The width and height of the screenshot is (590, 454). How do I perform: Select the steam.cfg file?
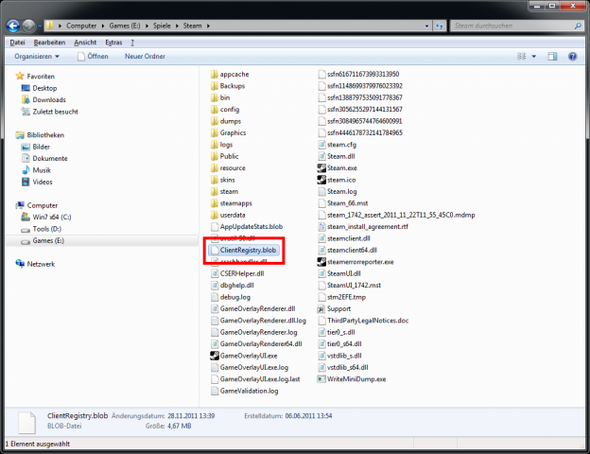337,144
